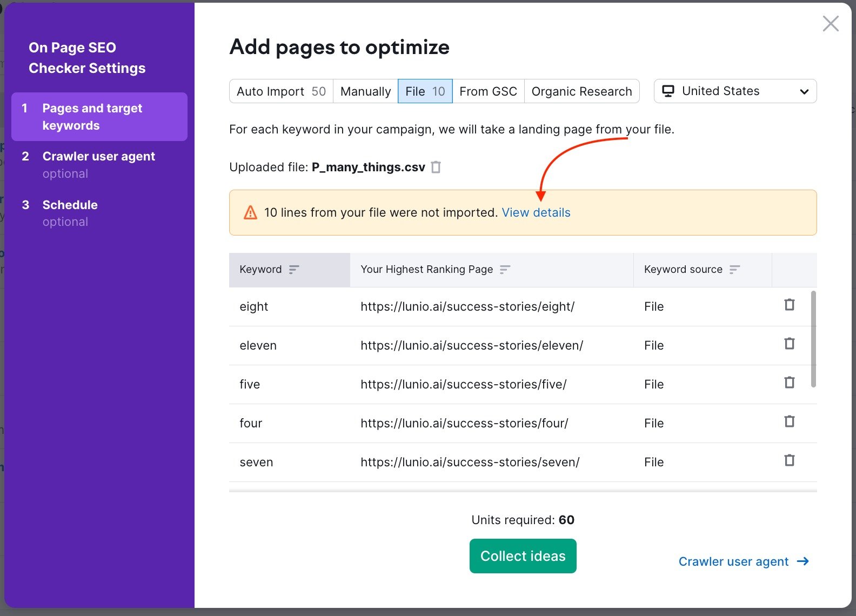Open the Organic Research tab

tap(581, 91)
